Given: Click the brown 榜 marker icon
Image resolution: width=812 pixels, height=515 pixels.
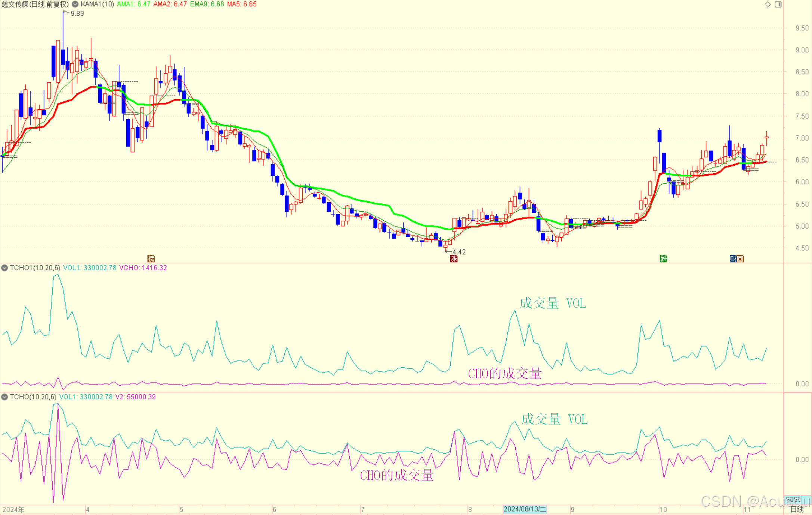Looking at the screenshot, I should 151,258.
